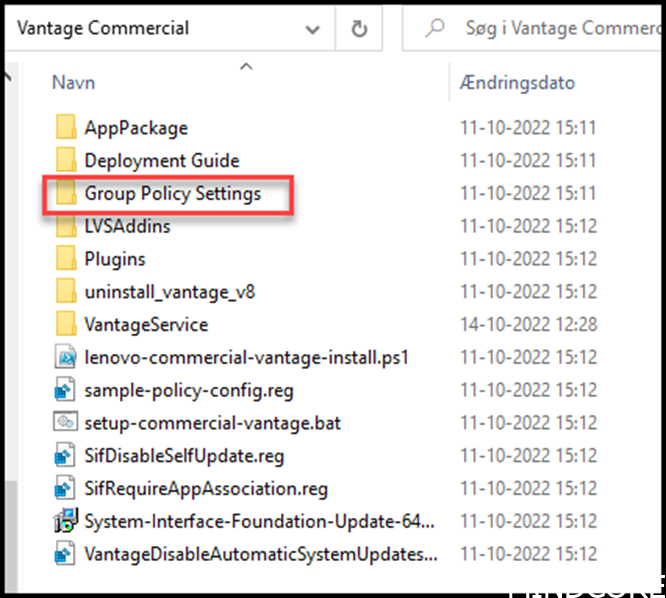Select the VantageService folder name

pyautogui.click(x=146, y=324)
